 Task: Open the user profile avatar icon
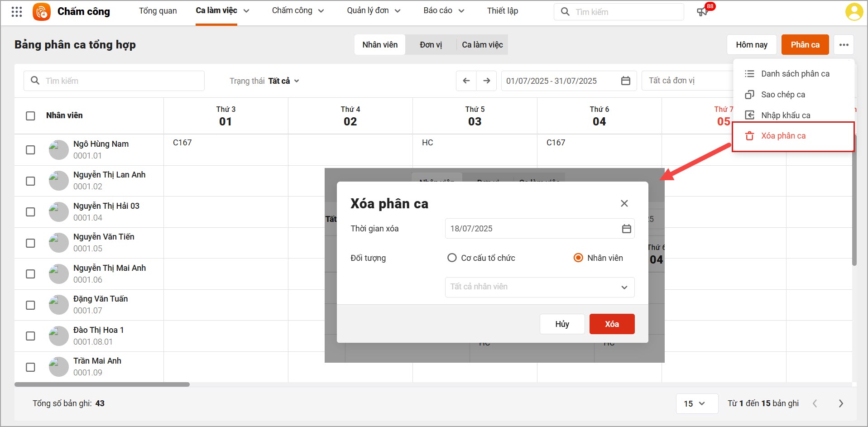coord(854,12)
